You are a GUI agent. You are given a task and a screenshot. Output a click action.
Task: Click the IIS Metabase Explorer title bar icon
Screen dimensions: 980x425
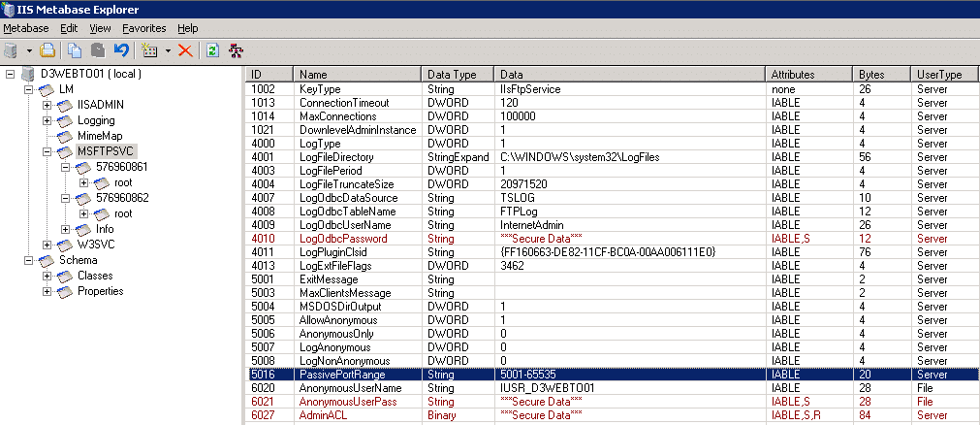(8, 10)
